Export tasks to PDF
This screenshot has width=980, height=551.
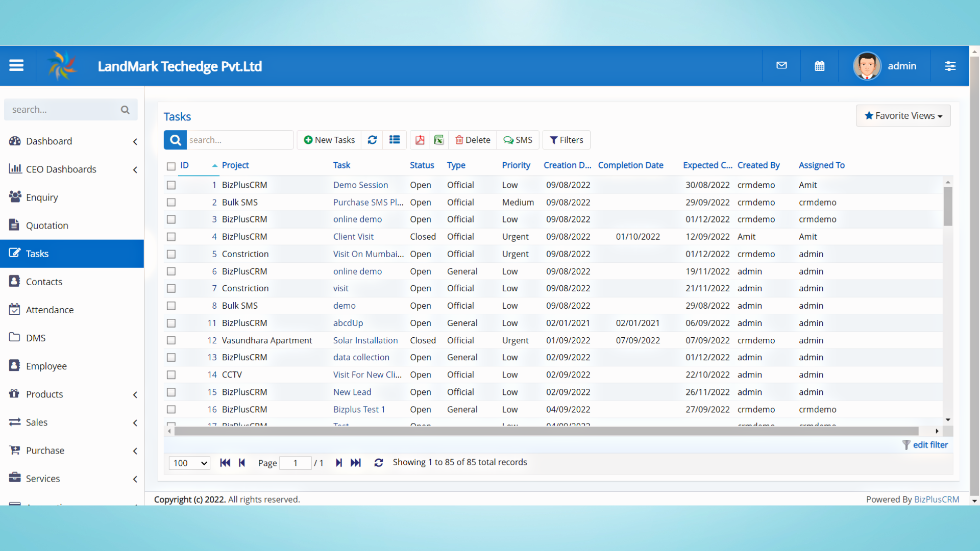click(x=420, y=140)
